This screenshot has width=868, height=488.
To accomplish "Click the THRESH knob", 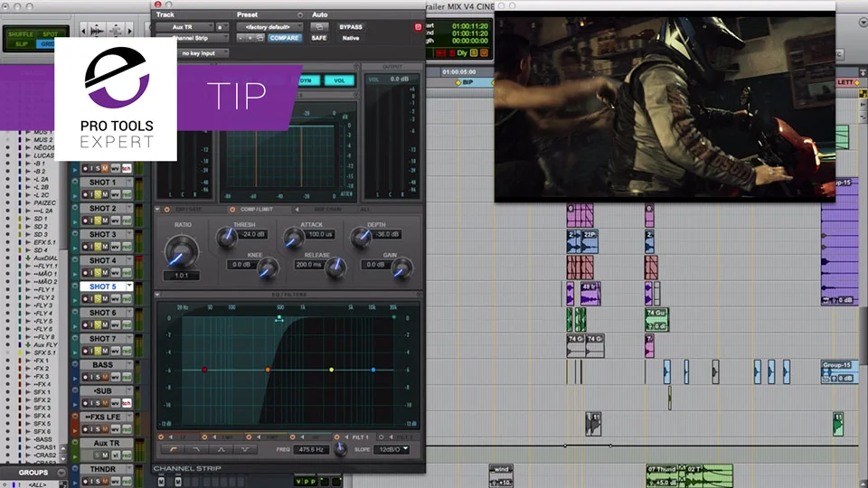I will [x=226, y=238].
